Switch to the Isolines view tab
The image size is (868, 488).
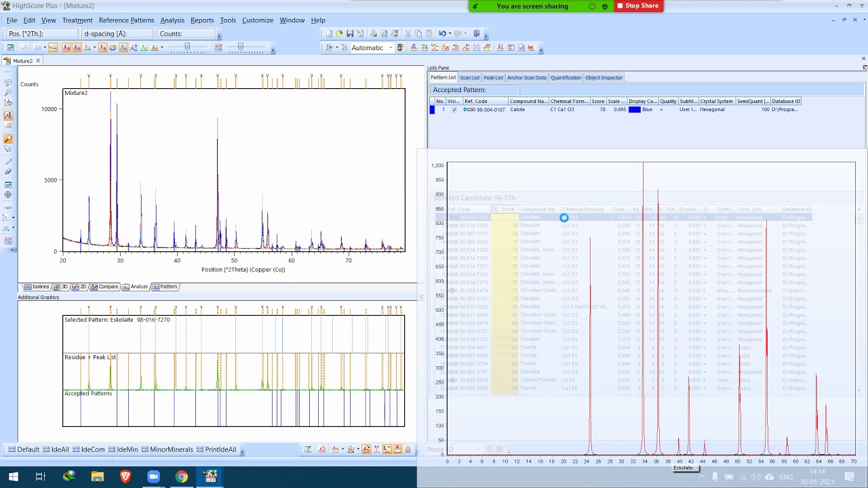(x=37, y=287)
